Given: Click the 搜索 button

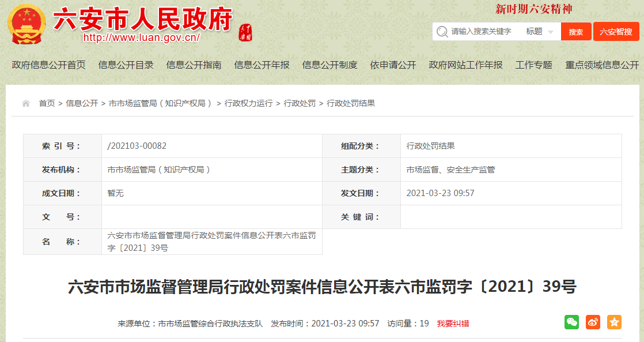Looking at the screenshot, I should (x=576, y=32).
